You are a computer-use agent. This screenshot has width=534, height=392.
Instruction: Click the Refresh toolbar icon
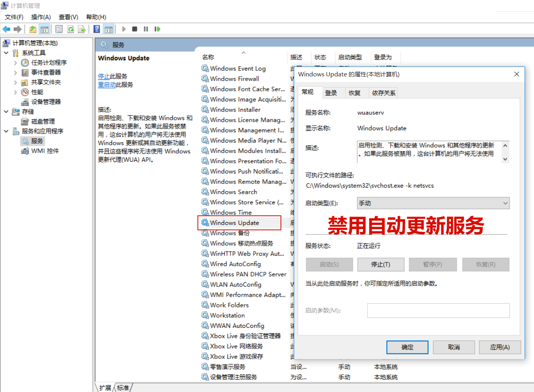pos(71,29)
